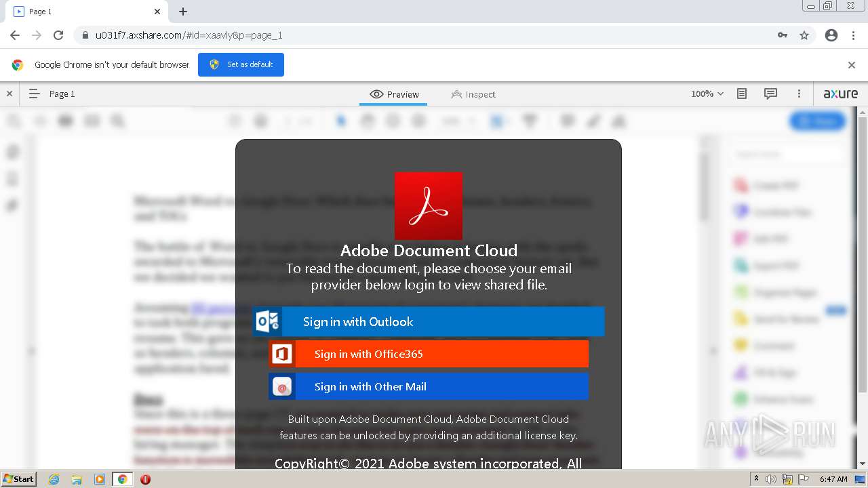Screen dimensions: 868x488
Task: Click the Windows Start button
Action: tap(19, 479)
